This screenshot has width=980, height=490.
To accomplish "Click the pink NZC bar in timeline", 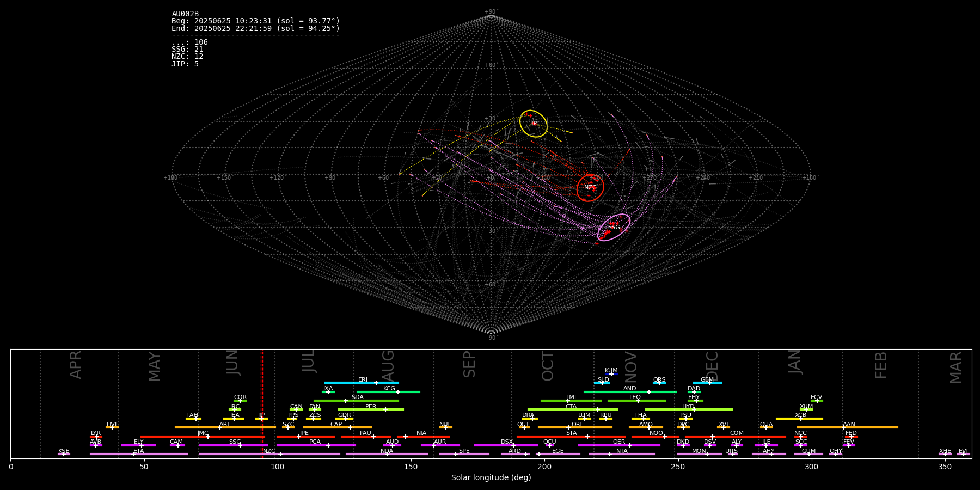I will tap(269, 454).
